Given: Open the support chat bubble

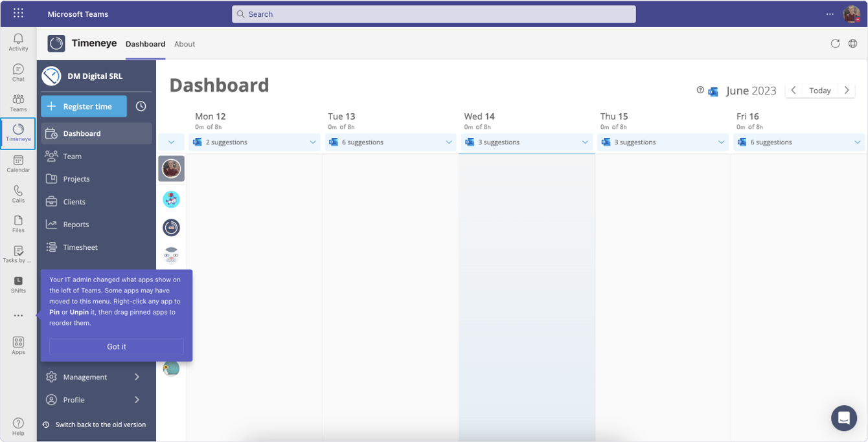Looking at the screenshot, I should click(x=844, y=418).
